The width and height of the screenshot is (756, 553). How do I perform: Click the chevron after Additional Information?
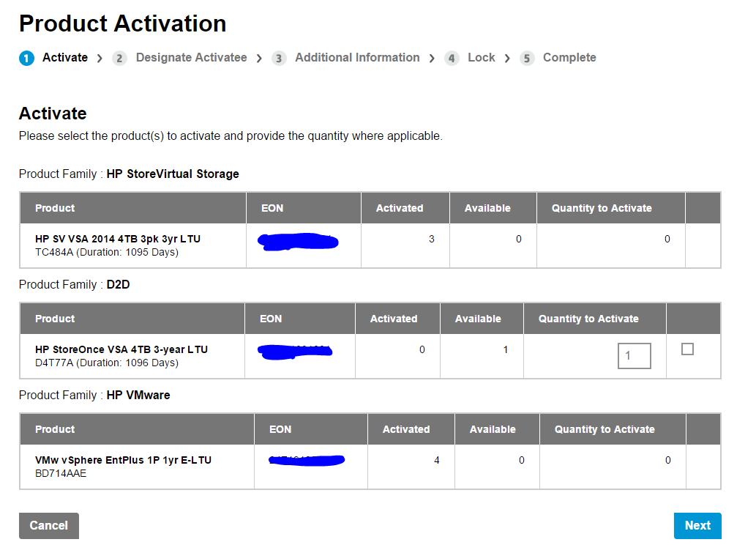(433, 59)
